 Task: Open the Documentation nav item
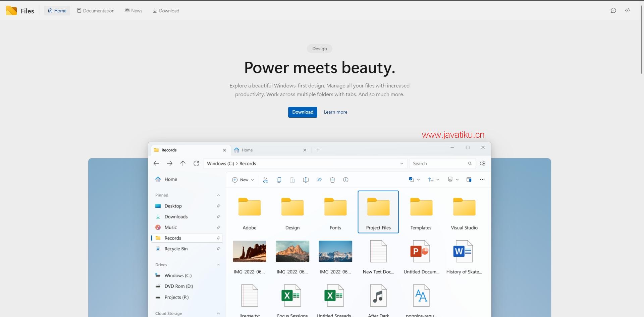[96, 11]
